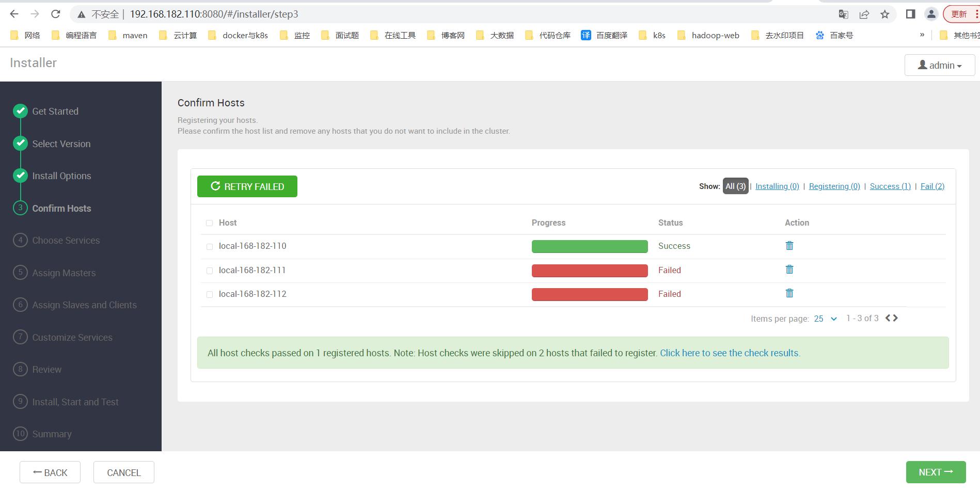
Task: Check the box for local-168-182-112
Action: [x=209, y=294]
